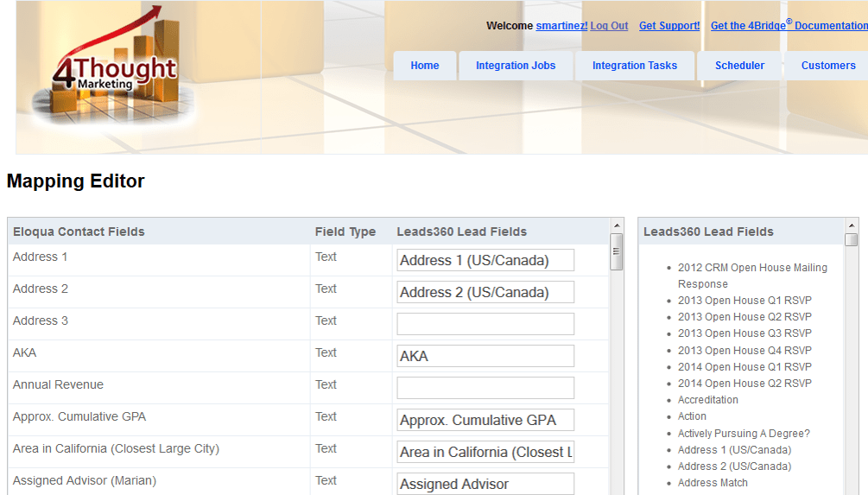Click the Area in California mapping field
868x495 pixels.
pyautogui.click(x=485, y=452)
